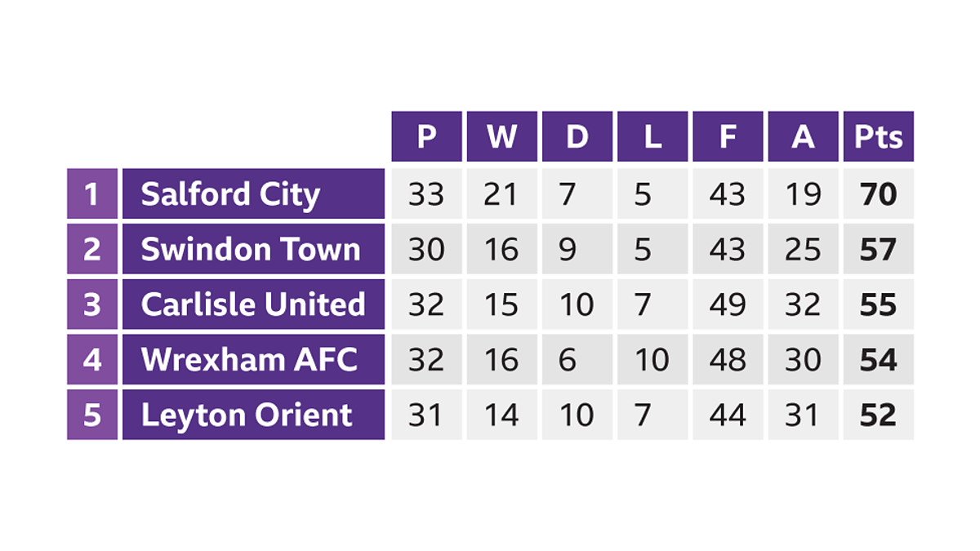
Task: Click the A (goals against) column header
Action: pyautogui.click(x=803, y=137)
